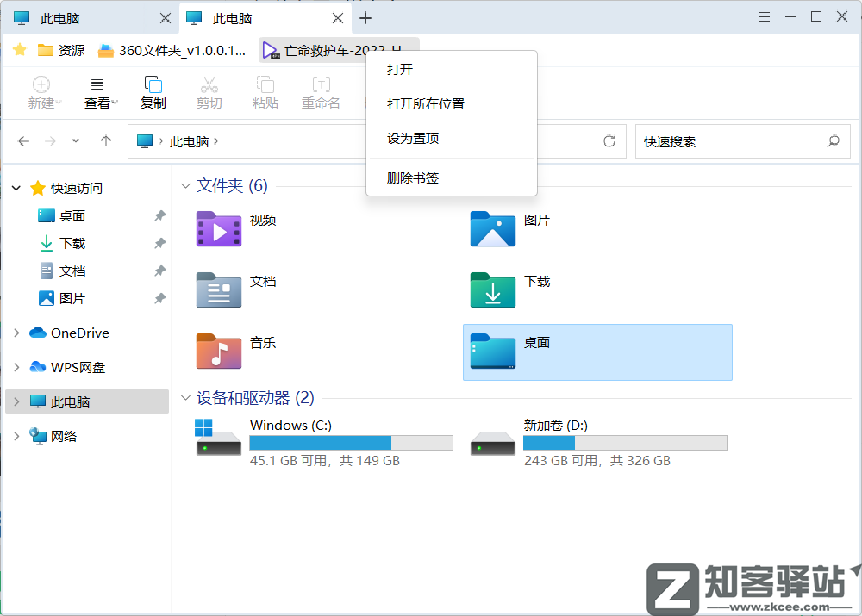
Task: Click the star icon on the bookmarks bar
Action: [19, 50]
